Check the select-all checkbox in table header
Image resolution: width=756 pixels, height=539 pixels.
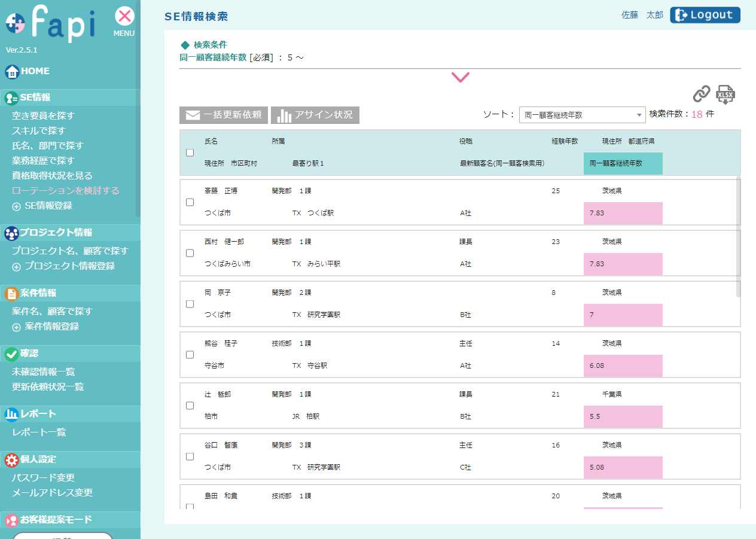tap(190, 153)
